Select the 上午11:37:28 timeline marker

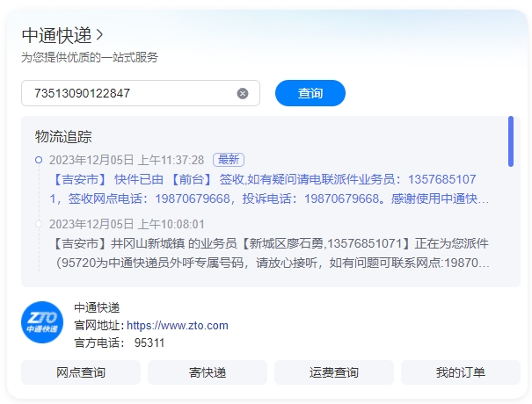(39, 160)
